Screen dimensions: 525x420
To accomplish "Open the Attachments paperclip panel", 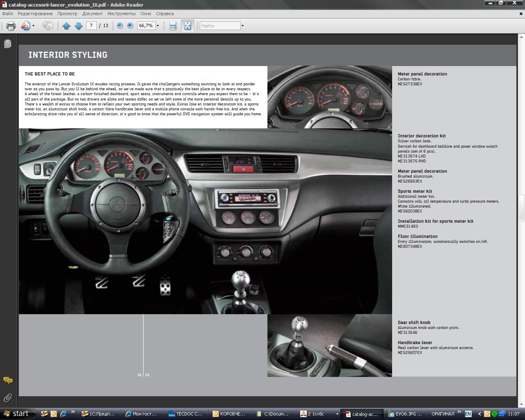I will tap(8, 398).
